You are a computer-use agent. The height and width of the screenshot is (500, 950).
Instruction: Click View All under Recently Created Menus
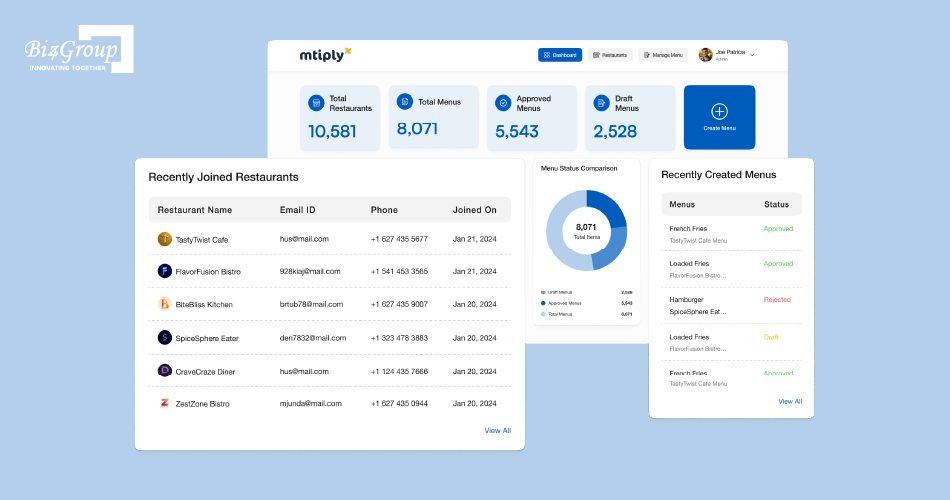(789, 401)
